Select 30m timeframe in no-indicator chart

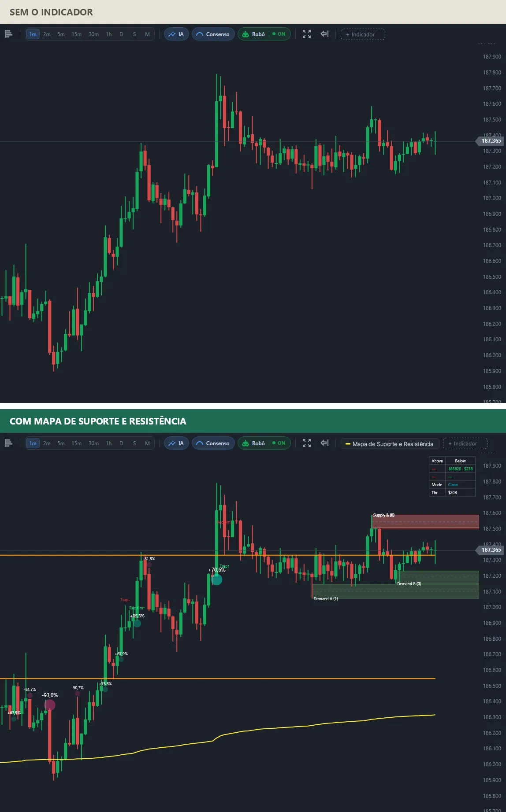(93, 34)
